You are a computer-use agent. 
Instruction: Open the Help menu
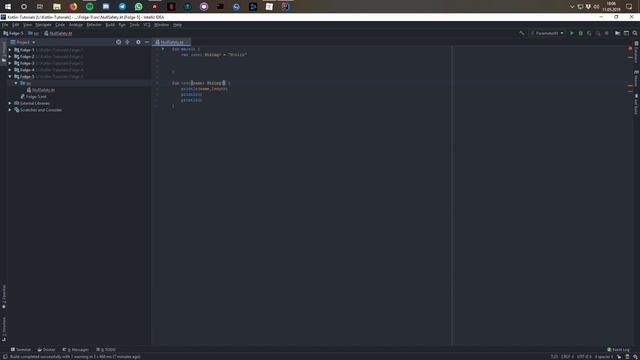[177, 25]
